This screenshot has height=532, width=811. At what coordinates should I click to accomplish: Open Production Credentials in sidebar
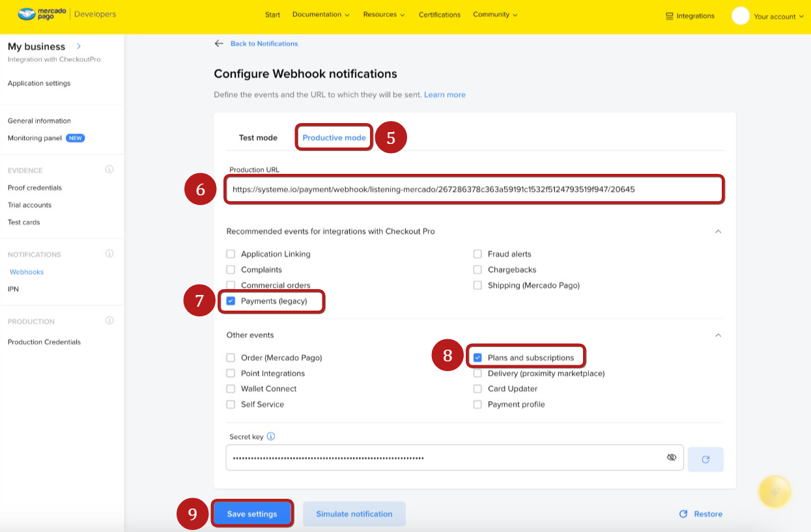click(x=44, y=342)
